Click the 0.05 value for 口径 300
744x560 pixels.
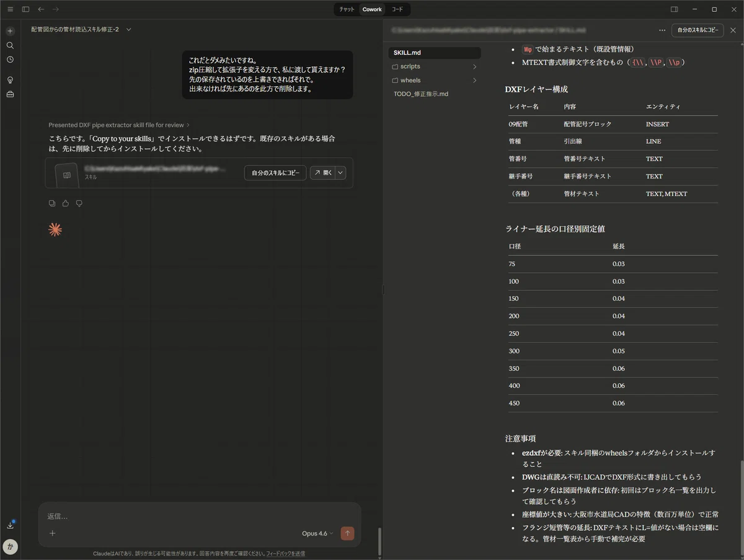(x=619, y=351)
